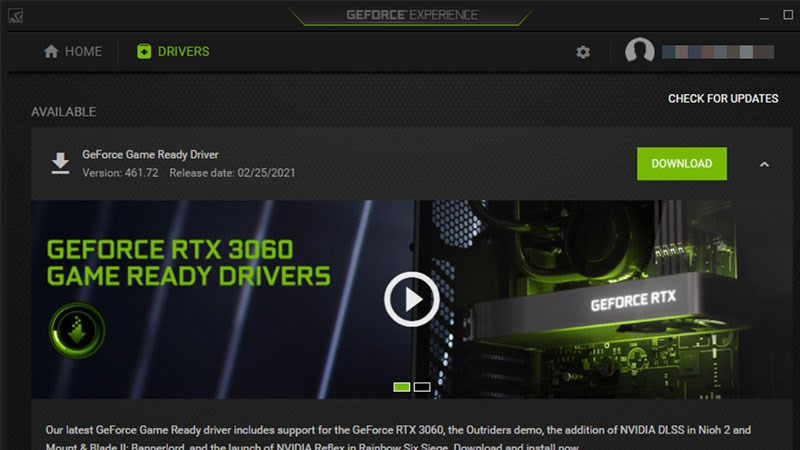Click the AVAILABLE section heading
Image resolution: width=800 pixels, height=450 pixels.
63,112
